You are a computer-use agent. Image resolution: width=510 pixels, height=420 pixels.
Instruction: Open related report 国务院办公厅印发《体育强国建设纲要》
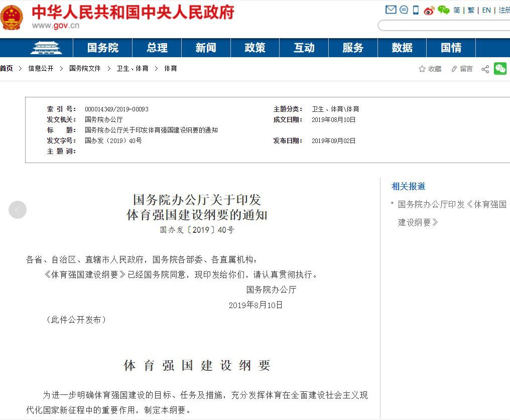(x=452, y=213)
